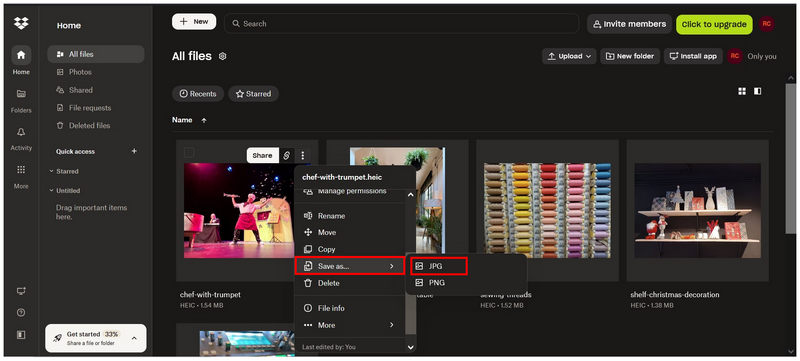Click the chef-with-trumpet file name
This screenshot has height=361, width=800.
210,295
